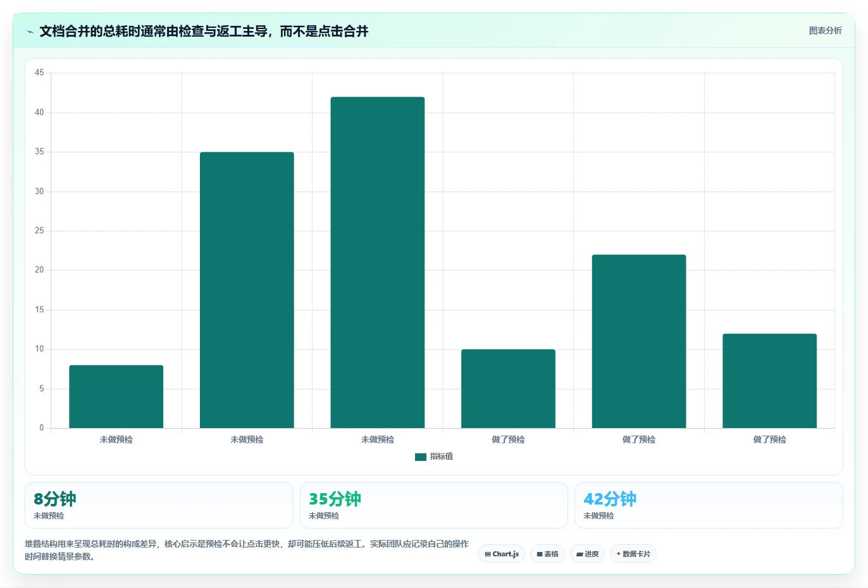868x588 pixels.
Task: Open the 42分钟 stat card
Action: click(709, 505)
